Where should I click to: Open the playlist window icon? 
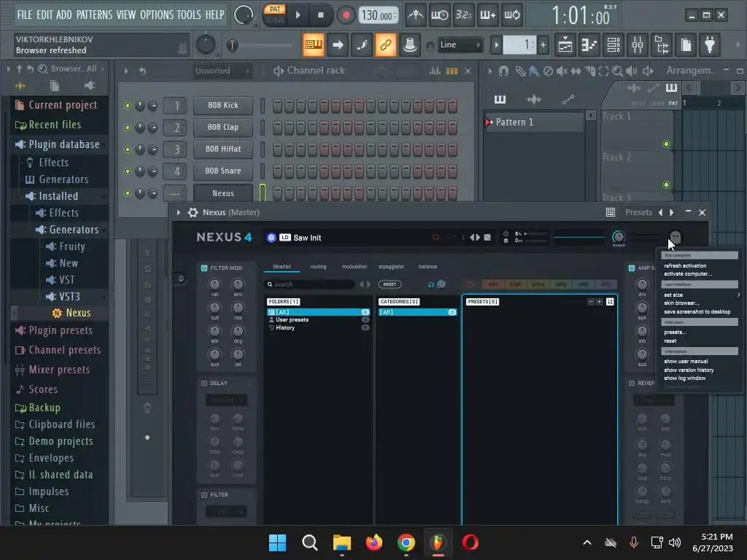tap(565, 45)
